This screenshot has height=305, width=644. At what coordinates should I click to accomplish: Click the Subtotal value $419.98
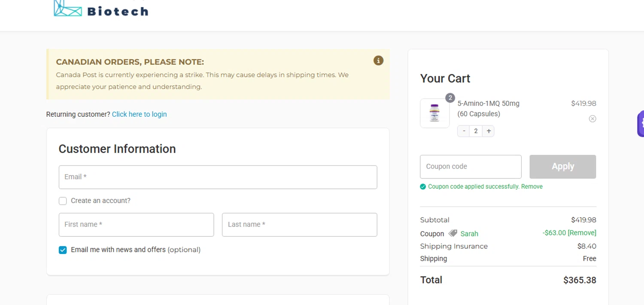pos(583,220)
